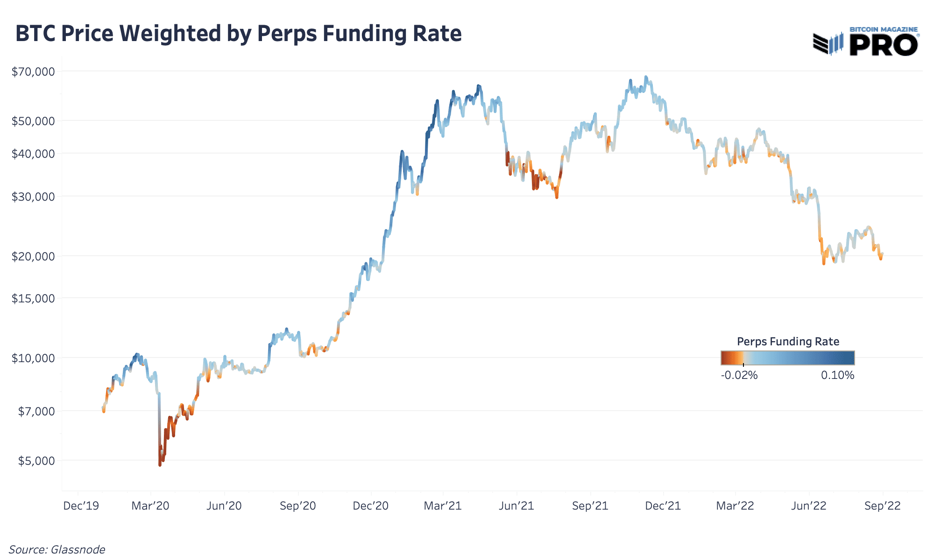Click the Mar'20 x-axis label
Image resolution: width=934 pixels, height=560 pixels.
[x=150, y=506]
